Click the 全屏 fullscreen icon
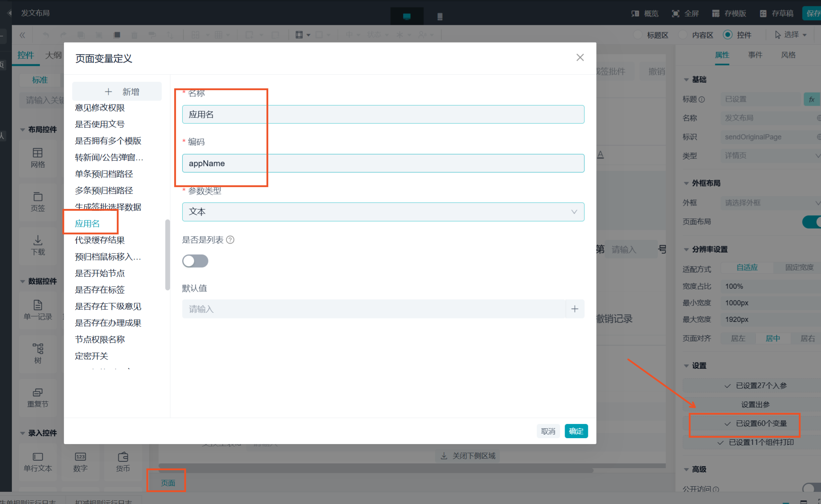 [x=675, y=14]
